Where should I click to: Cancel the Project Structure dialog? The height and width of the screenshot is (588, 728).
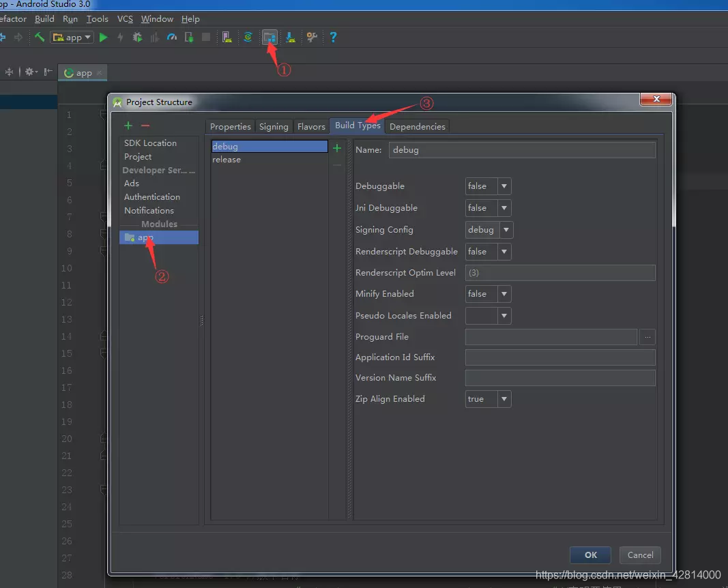click(x=639, y=555)
